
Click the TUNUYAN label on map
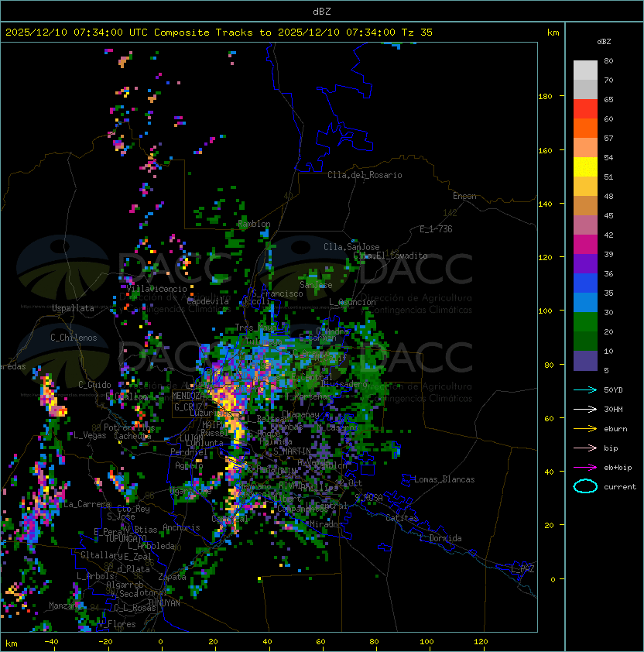tap(164, 603)
